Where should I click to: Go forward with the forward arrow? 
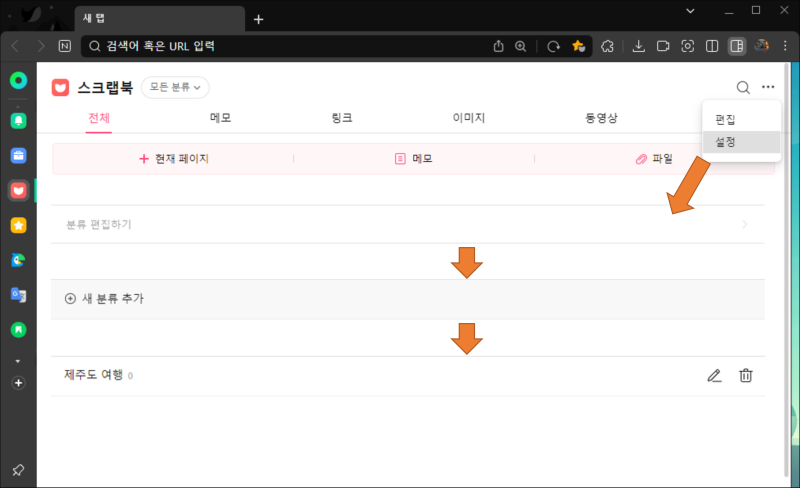coord(41,46)
